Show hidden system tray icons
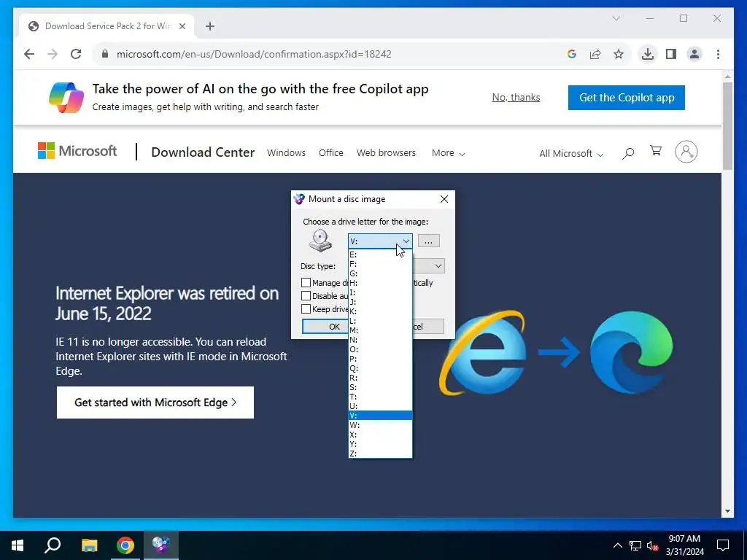The width and height of the screenshot is (747, 560). (x=617, y=545)
